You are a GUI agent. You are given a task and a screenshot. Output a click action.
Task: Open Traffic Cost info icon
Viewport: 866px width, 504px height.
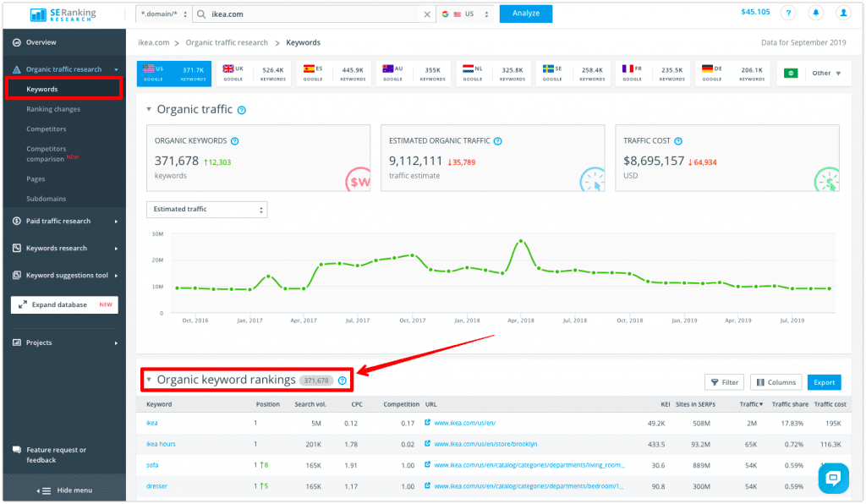point(678,141)
